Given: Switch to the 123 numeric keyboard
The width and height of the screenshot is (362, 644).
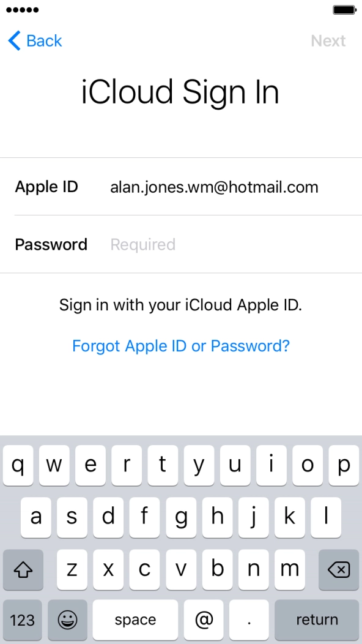Looking at the screenshot, I should pos(22,620).
